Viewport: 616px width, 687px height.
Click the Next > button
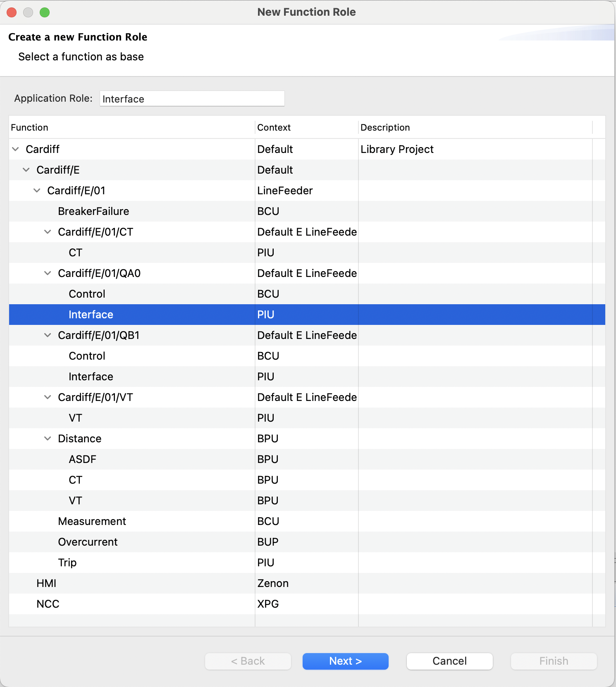click(x=346, y=661)
